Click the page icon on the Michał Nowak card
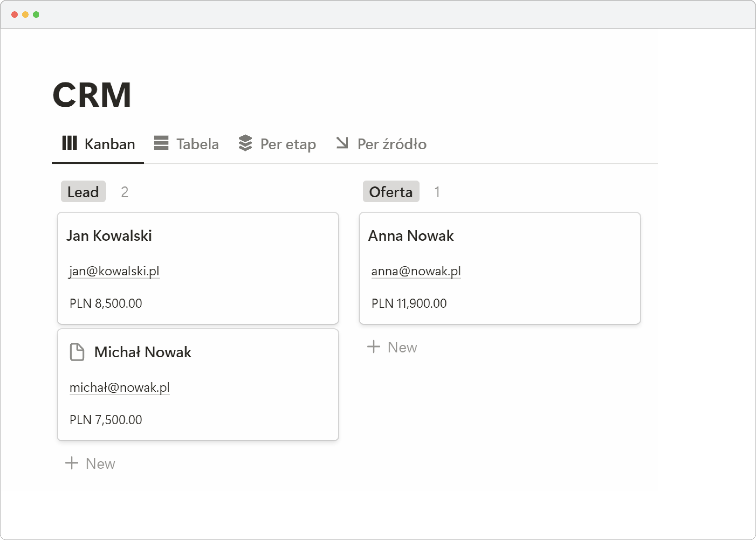 (77, 352)
